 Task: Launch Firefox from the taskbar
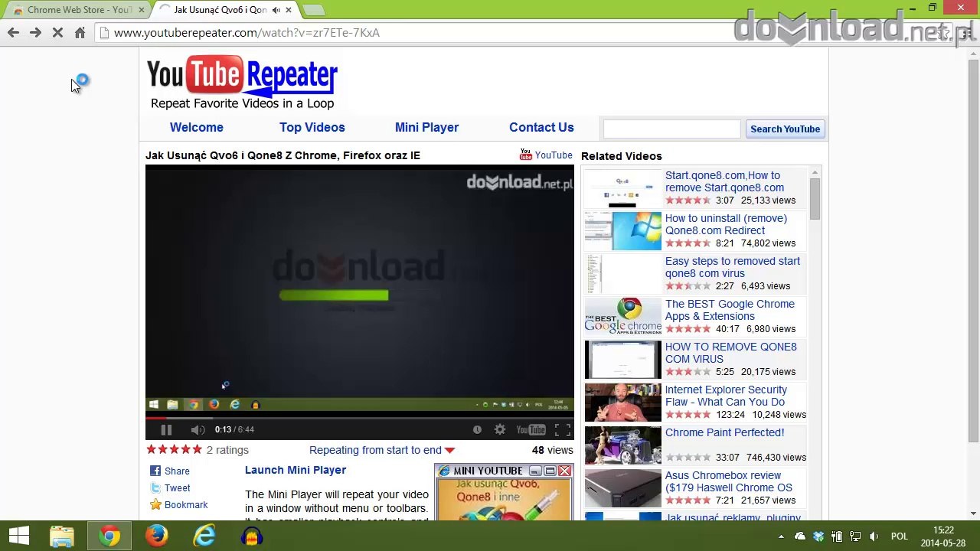pos(157,536)
